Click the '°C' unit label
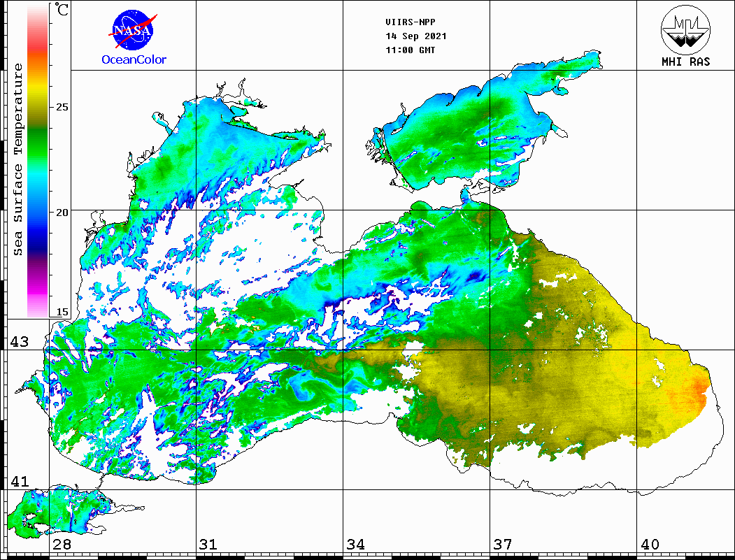The image size is (735, 560). click(x=62, y=9)
